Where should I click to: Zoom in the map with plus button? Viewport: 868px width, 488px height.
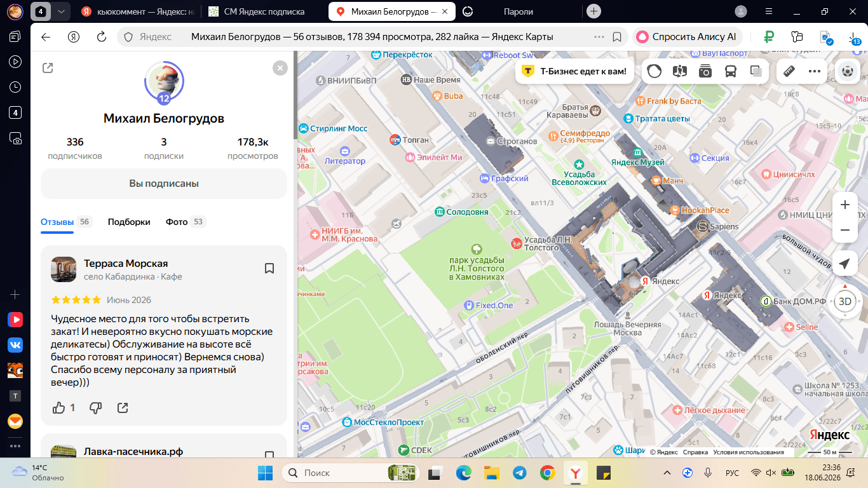click(x=844, y=205)
